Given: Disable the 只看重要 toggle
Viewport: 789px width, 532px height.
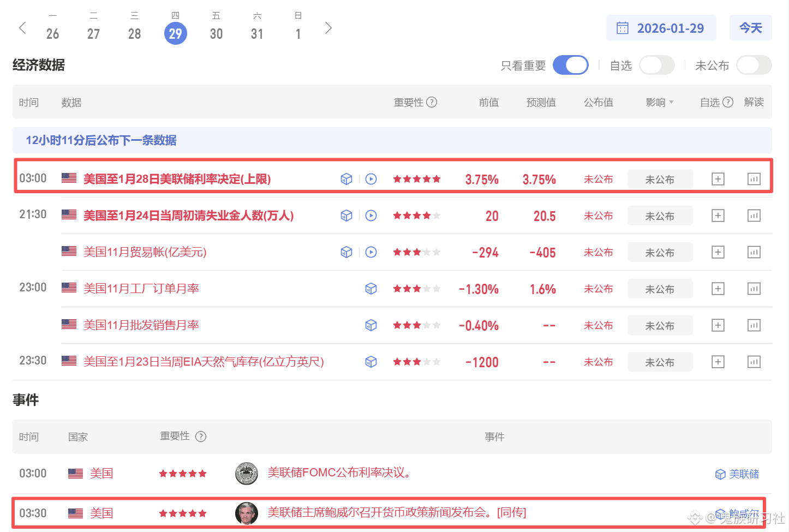Looking at the screenshot, I should tap(570, 65).
